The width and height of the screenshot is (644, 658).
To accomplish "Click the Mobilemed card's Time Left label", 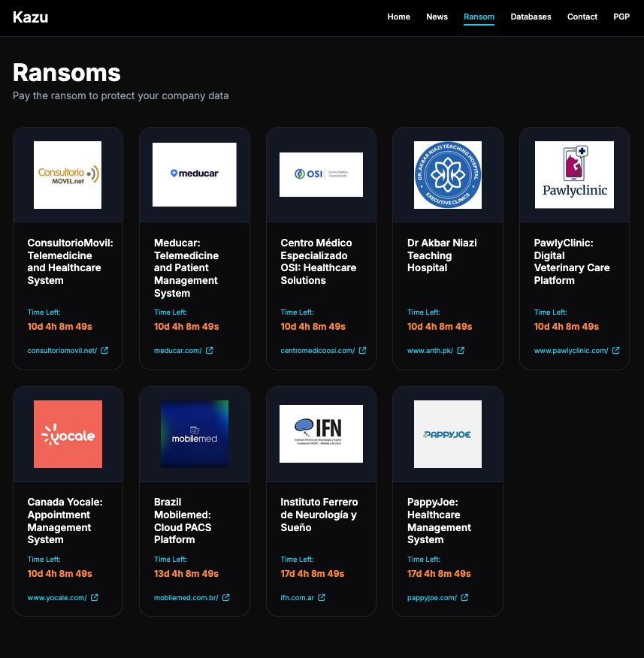I will click(171, 560).
